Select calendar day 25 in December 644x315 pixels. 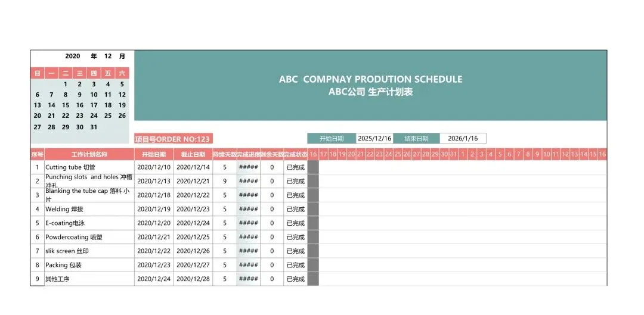pos(108,116)
